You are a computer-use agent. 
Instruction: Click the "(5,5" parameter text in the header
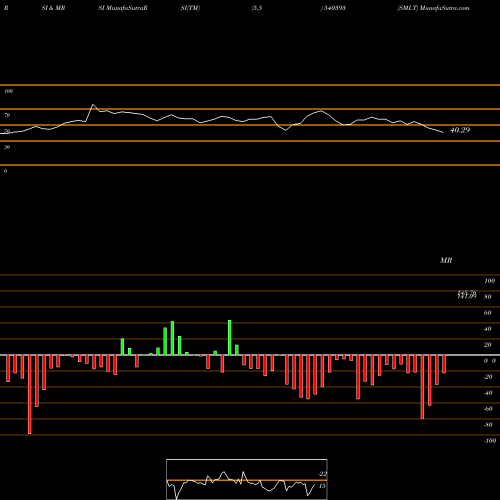pos(257,8)
